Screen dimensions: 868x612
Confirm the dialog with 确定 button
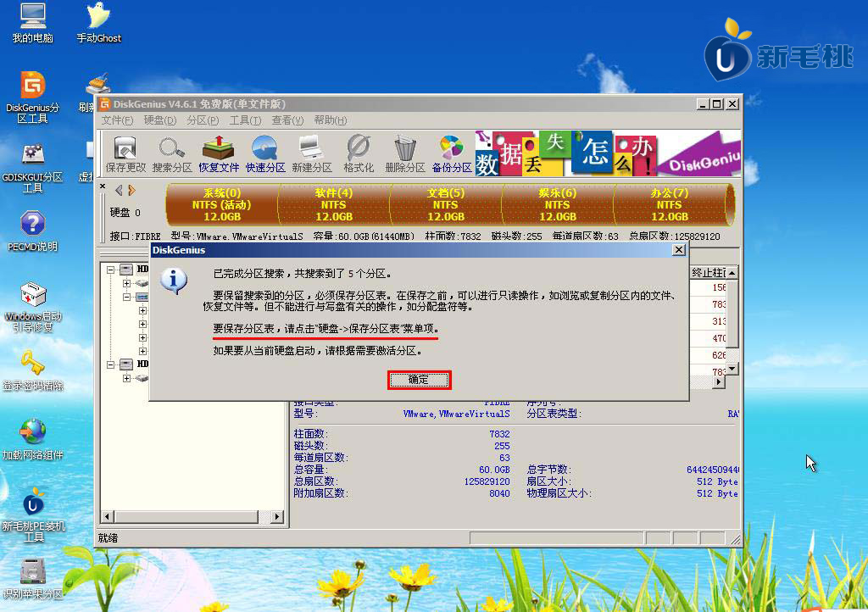(x=419, y=380)
